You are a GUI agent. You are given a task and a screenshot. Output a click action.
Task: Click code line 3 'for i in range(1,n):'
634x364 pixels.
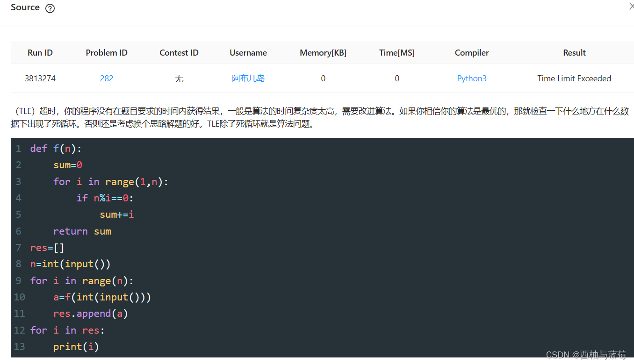coord(111,182)
